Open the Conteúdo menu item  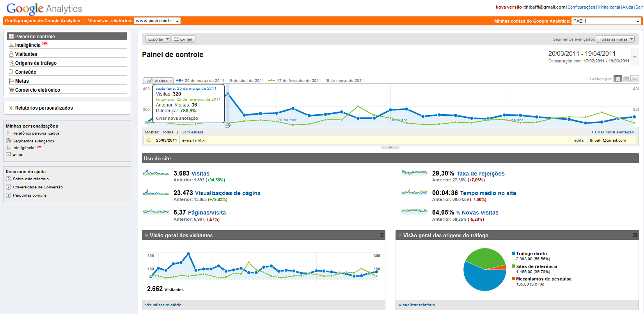click(x=26, y=72)
